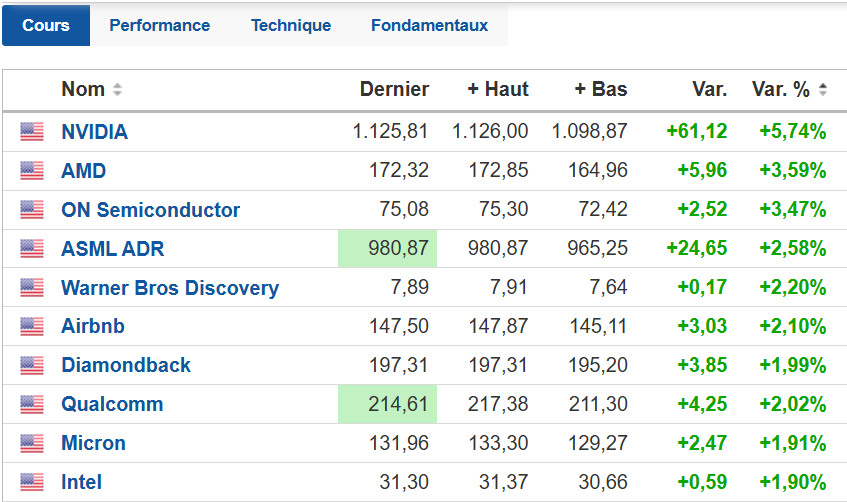Click the US flag icon beside AMD
This screenshot has width=847, height=502.
click(32, 171)
